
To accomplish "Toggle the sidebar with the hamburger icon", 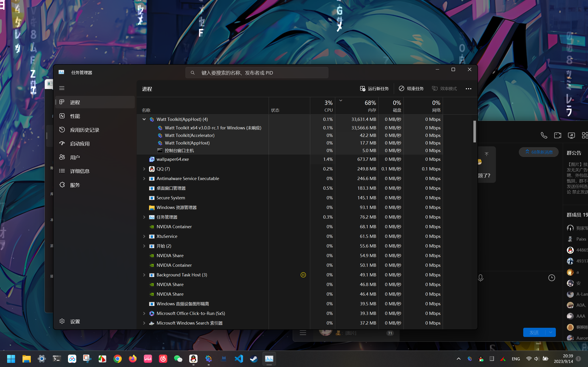I will [x=62, y=88].
